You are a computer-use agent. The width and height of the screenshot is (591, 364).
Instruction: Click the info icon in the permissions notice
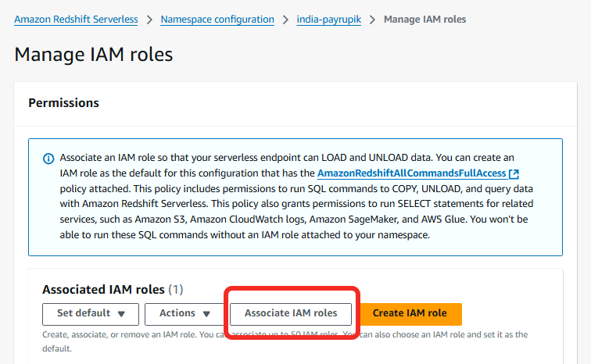point(48,159)
